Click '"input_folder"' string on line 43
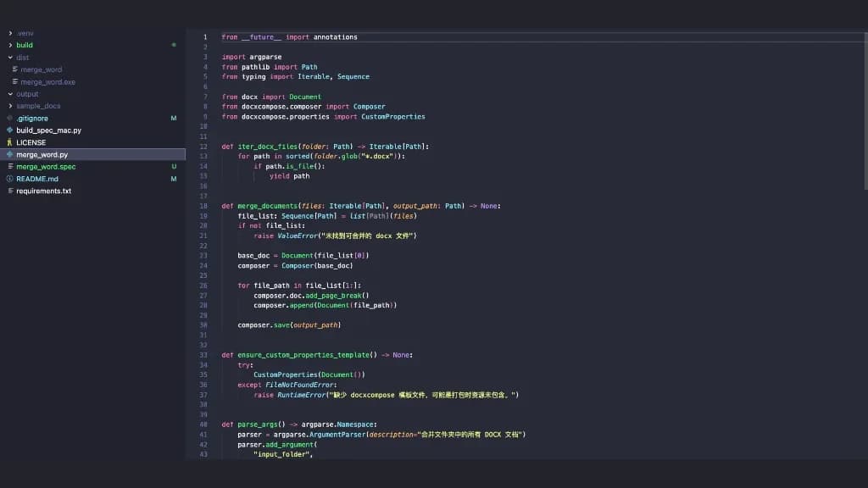The width and height of the screenshot is (868, 488). coord(281,454)
